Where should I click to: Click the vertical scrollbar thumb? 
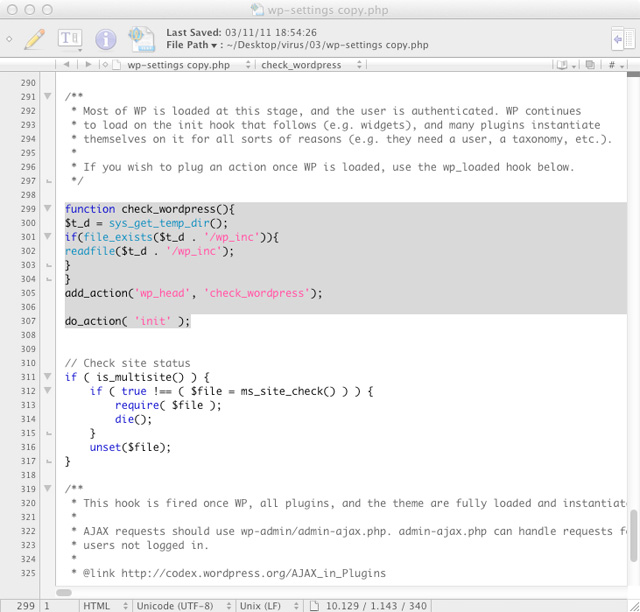coord(633,535)
